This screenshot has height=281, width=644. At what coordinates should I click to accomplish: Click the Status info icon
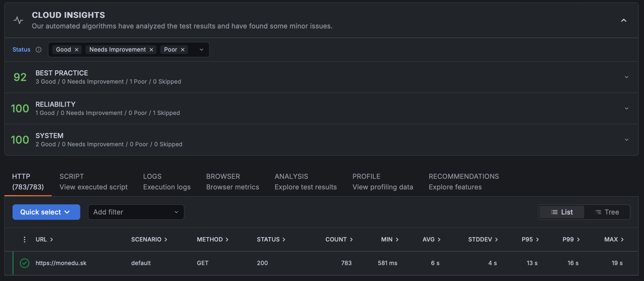(38, 50)
